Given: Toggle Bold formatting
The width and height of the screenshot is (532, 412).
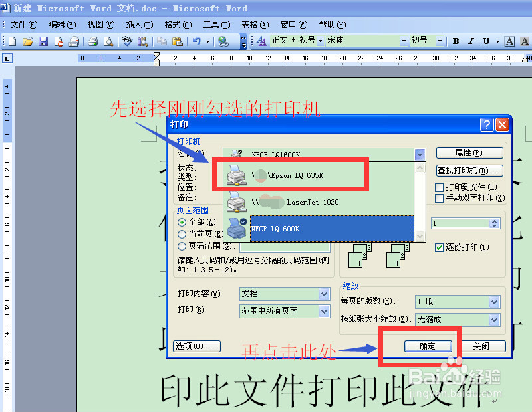Looking at the screenshot, I should [456, 41].
